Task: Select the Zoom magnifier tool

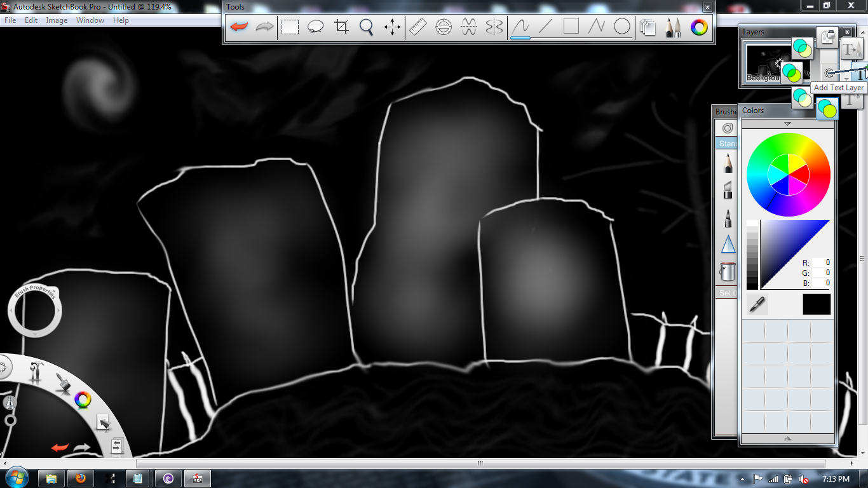Action: 367,27
